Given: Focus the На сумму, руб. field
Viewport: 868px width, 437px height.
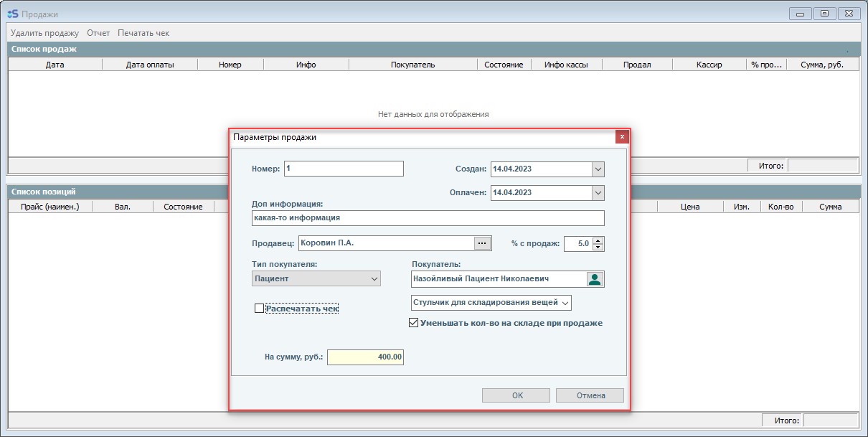Looking at the screenshot, I should pos(365,357).
